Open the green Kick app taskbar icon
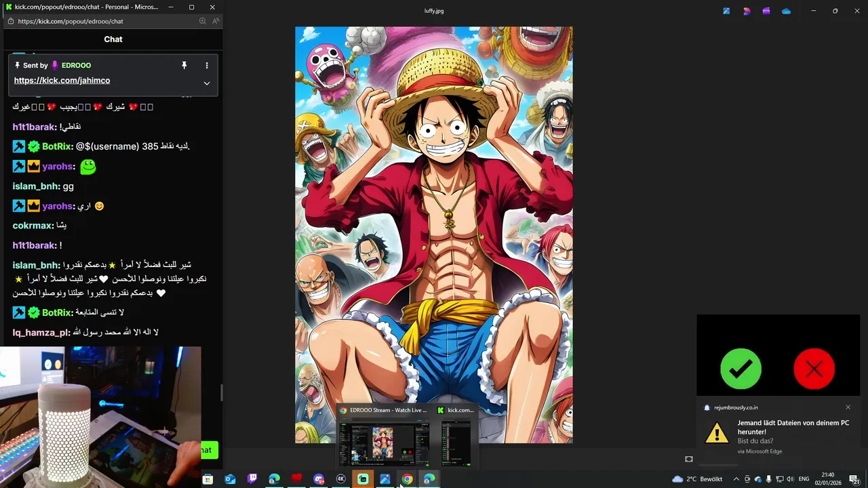The image size is (868, 488). (363, 479)
